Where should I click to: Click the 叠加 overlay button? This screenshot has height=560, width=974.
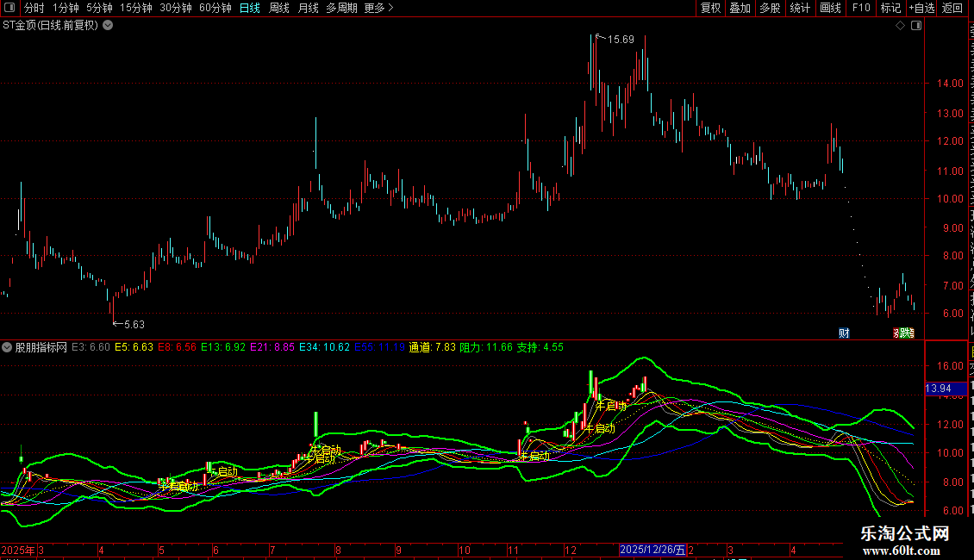click(740, 8)
